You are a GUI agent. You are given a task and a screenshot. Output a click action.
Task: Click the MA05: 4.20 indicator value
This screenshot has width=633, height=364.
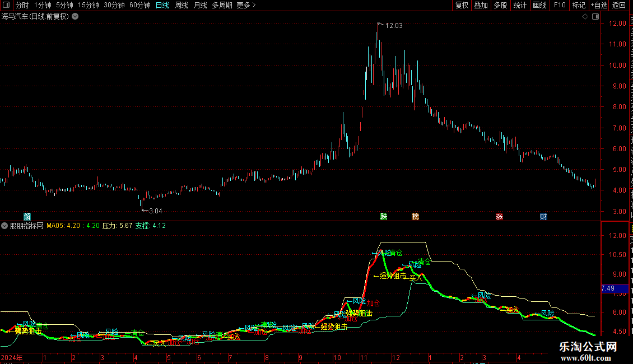(63, 226)
